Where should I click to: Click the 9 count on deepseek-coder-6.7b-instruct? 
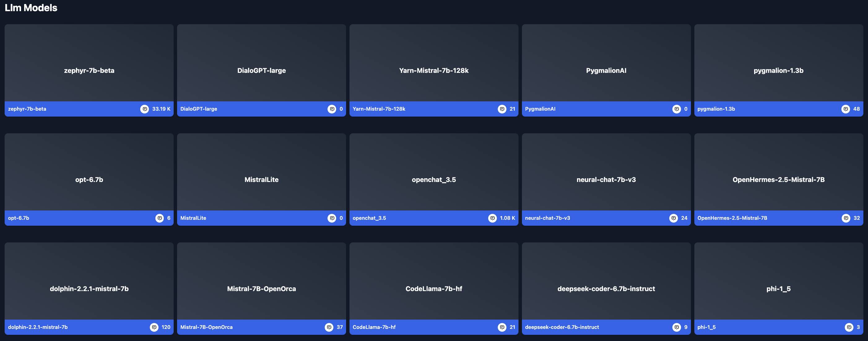686,327
